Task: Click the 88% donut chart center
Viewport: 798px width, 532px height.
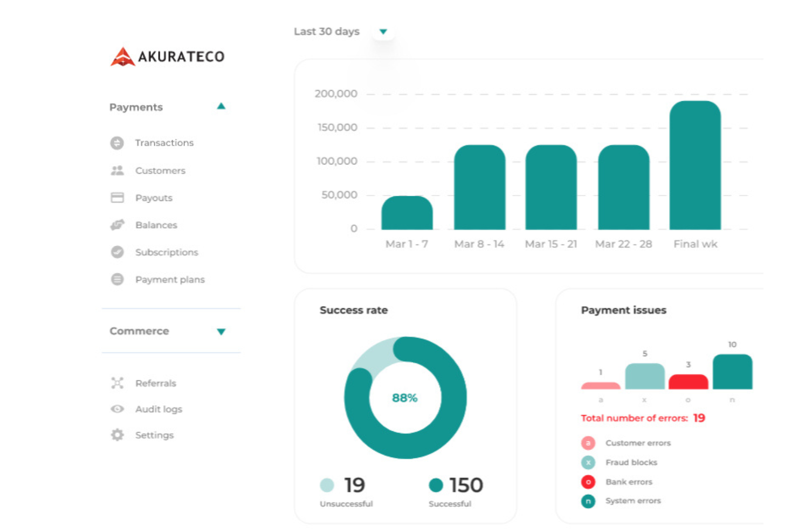Action: click(405, 398)
